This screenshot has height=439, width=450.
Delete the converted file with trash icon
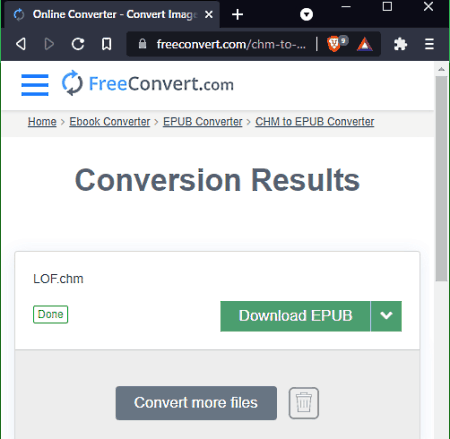pyautogui.click(x=304, y=403)
